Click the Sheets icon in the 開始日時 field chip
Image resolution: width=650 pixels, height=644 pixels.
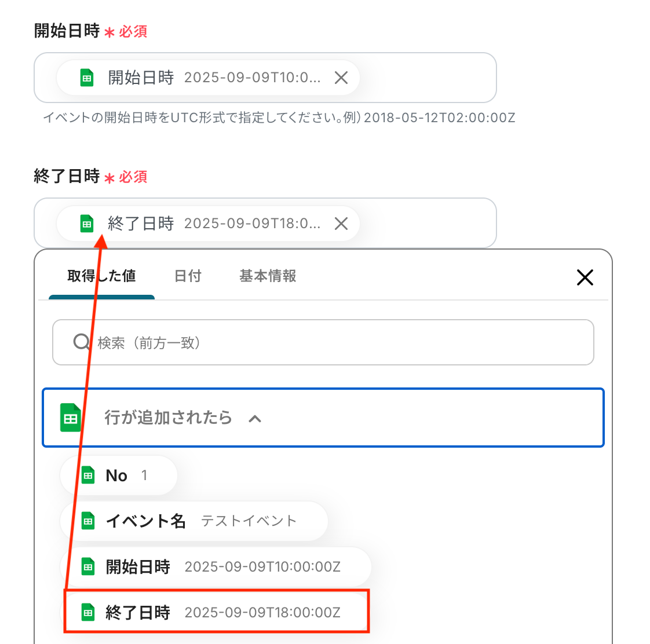(87, 78)
